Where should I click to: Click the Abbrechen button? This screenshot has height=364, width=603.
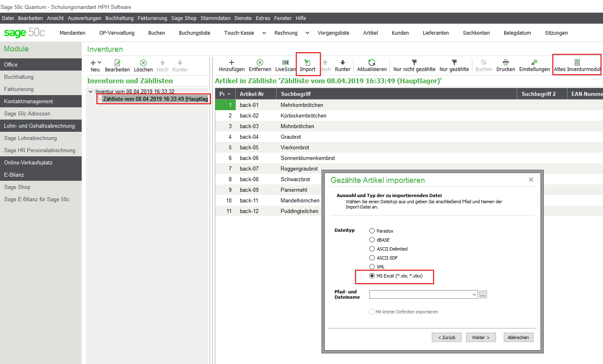point(518,337)
